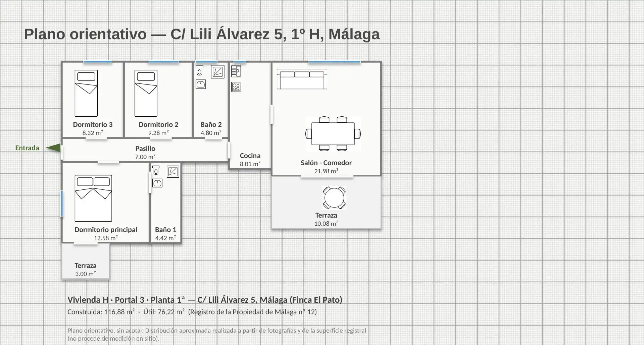Click the "Vivienda H · Portal 3" caption line
The image size is (644, 345).
click(205, 300)
